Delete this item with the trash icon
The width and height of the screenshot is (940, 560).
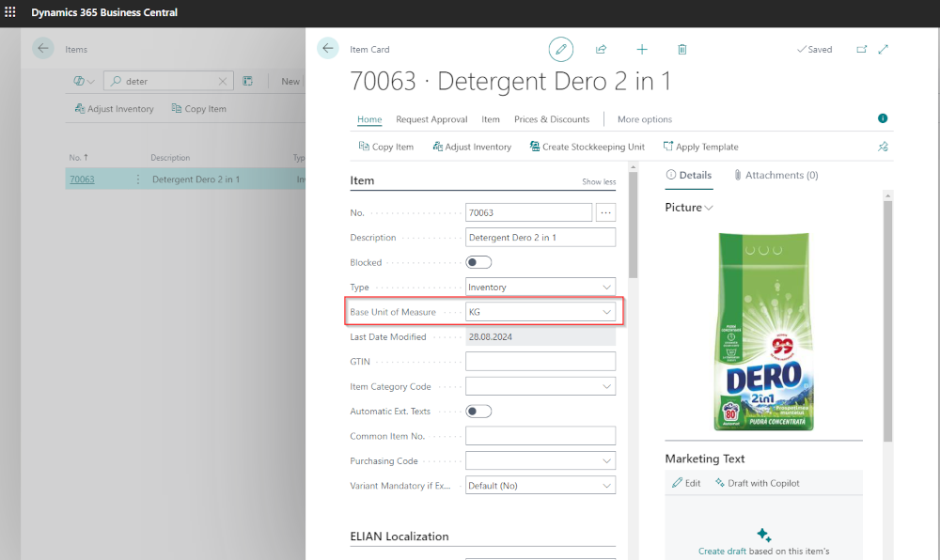point(681,49)
